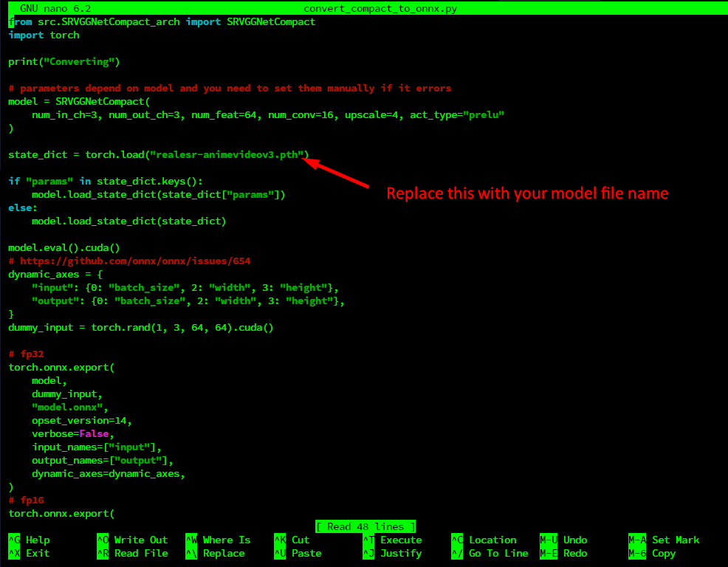Click the ^/ Go To Line shortcut
The image size is (728, 567).
tap(489, 553)
